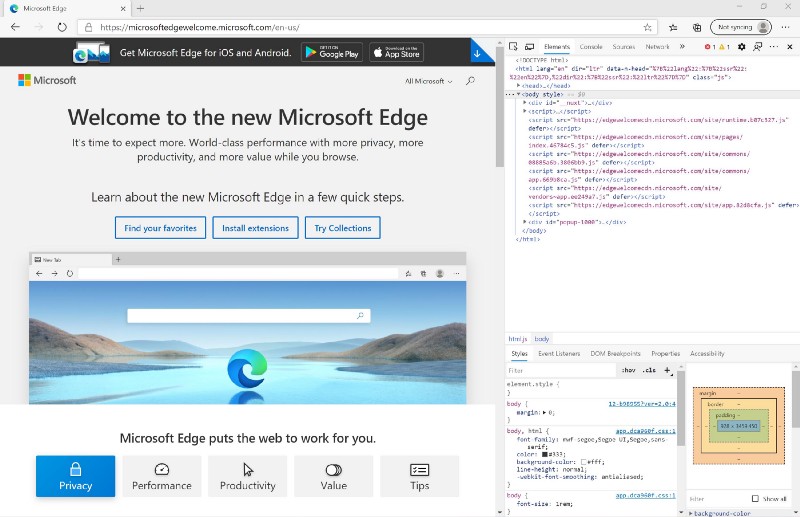
Task: Click the blue download arrow icon
Action: point(477,52)
